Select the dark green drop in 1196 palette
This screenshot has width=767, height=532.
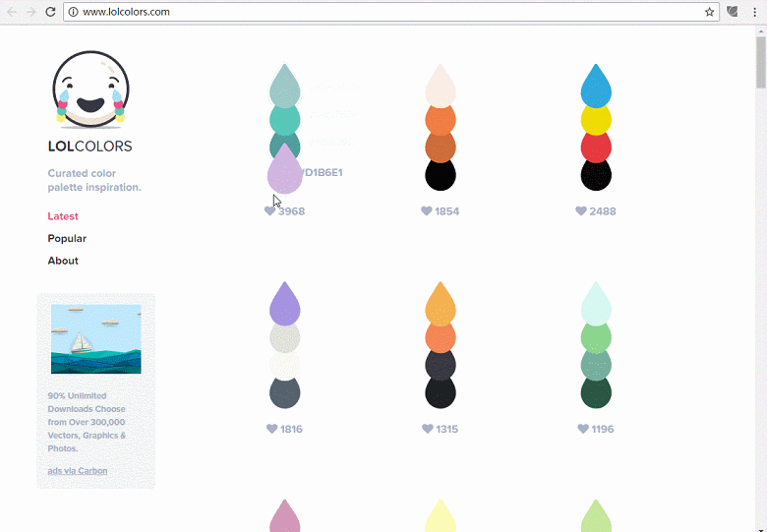[x=596, y=393]
